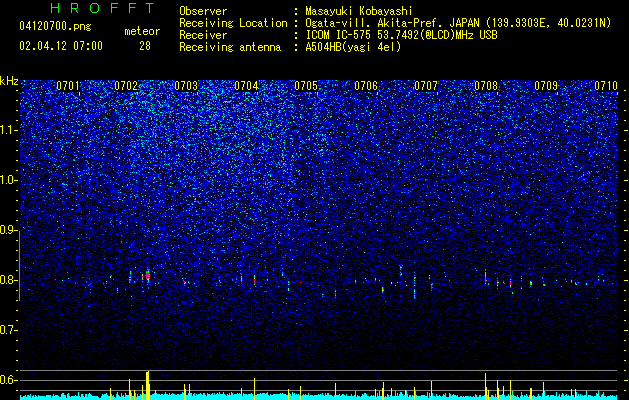Click the 0705 time marker
Image resolution: width=629 pixels, height=400 pixels.
[x=306, y=85]
